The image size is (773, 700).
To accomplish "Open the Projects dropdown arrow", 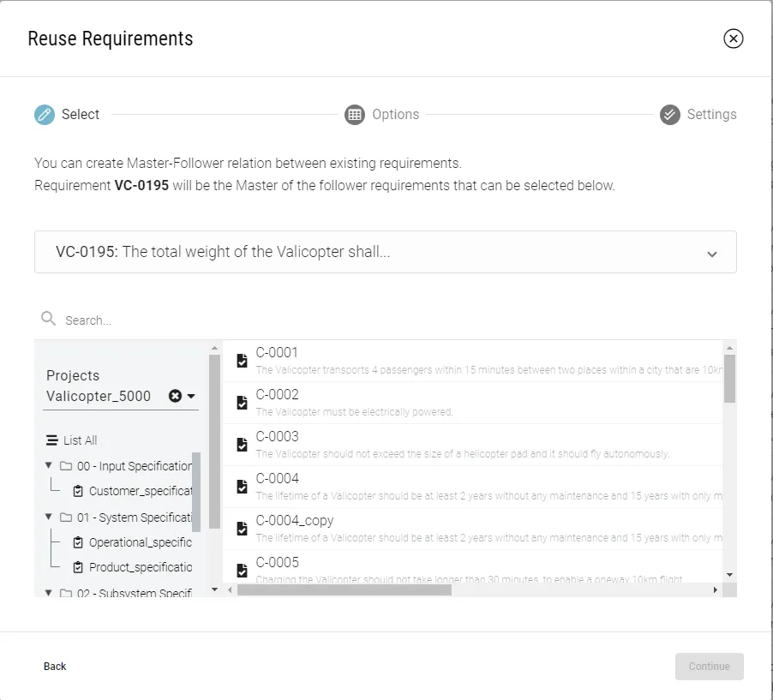I will tap(191, 397).
